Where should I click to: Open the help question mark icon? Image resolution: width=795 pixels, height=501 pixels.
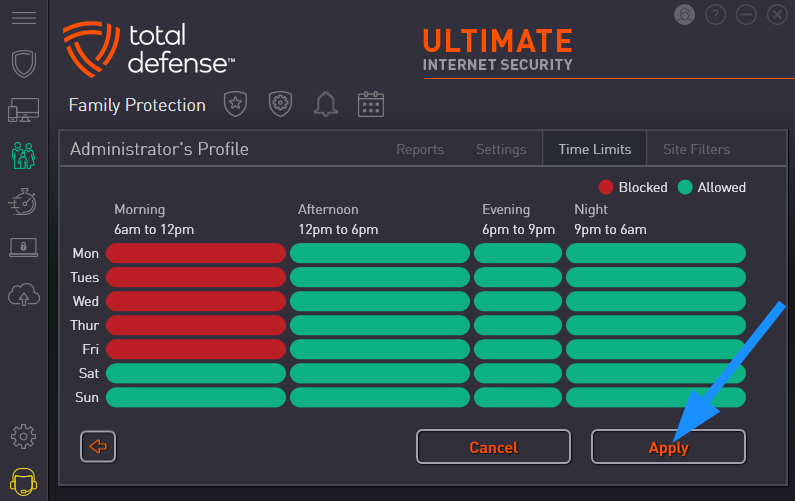point(715,14)
